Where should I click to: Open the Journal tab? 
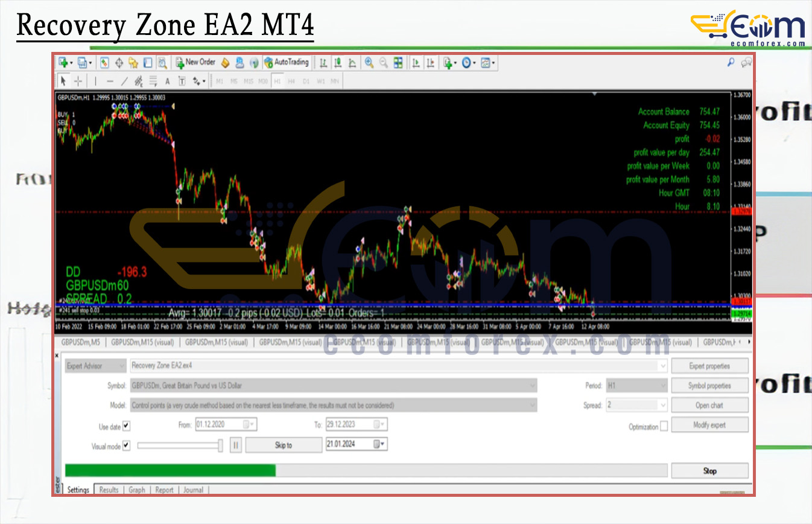193,490
